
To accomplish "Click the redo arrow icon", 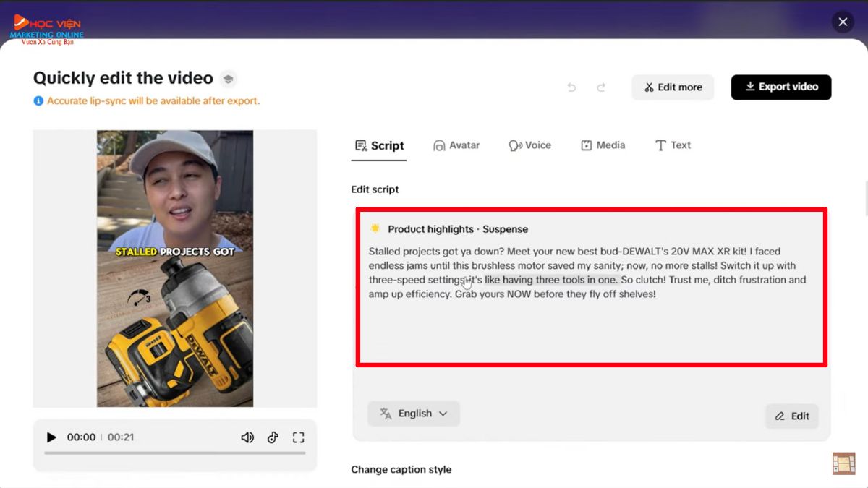I will 600,87.
